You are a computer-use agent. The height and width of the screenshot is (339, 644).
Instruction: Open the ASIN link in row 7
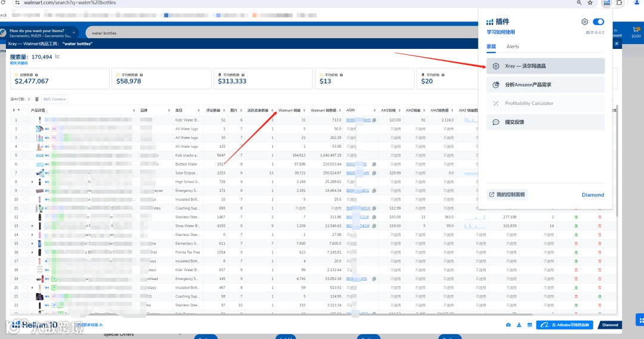tap(358, 173)
